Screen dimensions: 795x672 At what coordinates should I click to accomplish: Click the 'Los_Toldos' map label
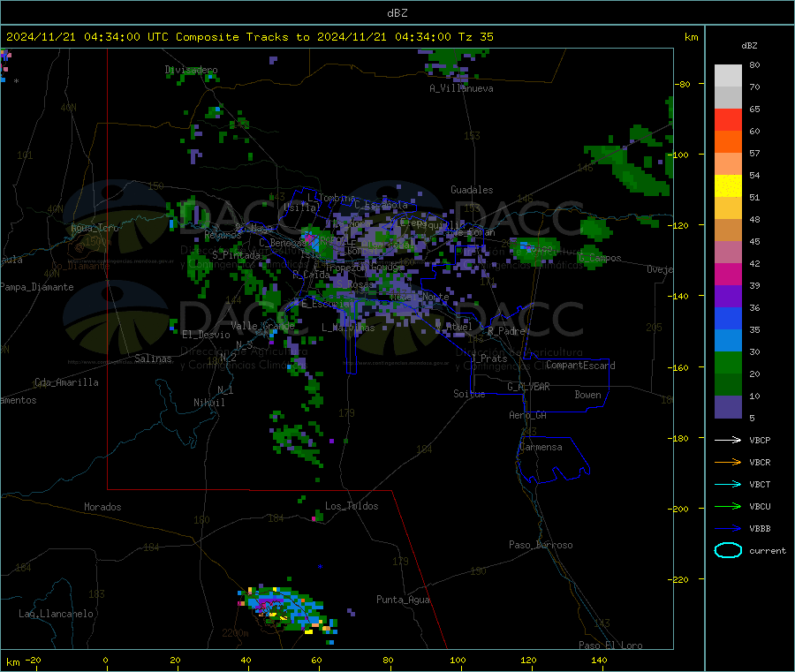point(352,506)
